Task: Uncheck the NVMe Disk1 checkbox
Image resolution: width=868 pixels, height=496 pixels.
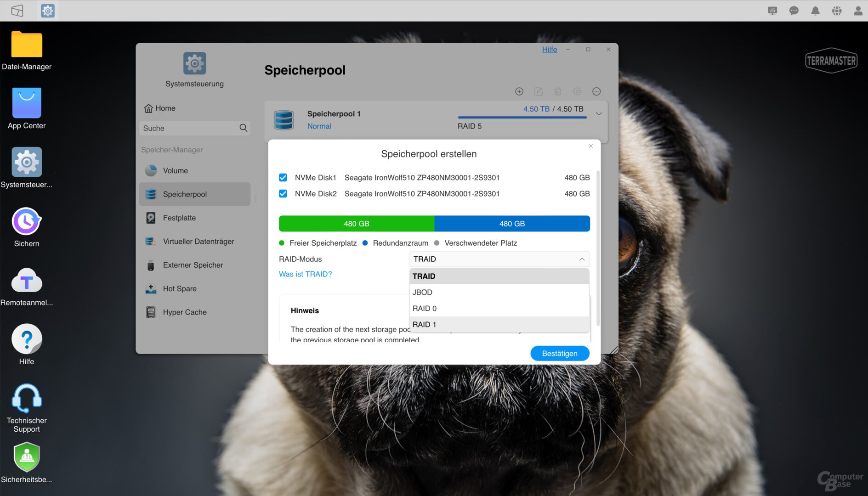Action: tap(283, 178)
